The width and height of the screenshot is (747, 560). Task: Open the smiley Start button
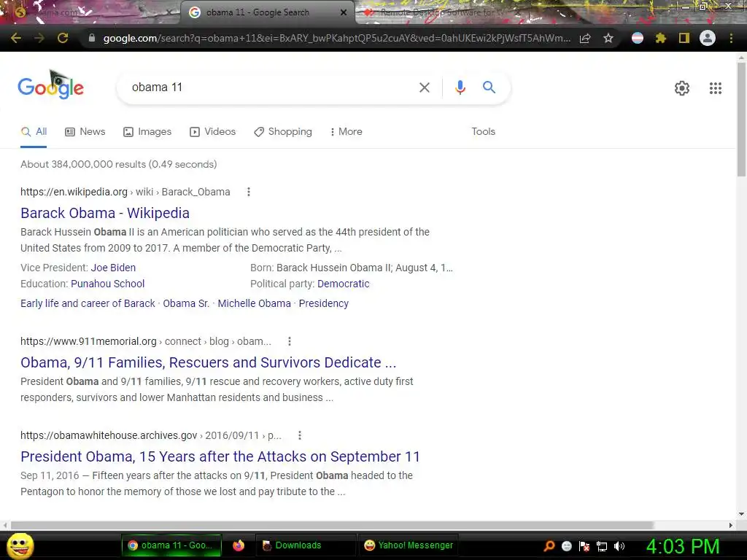(x=20, y=545)
